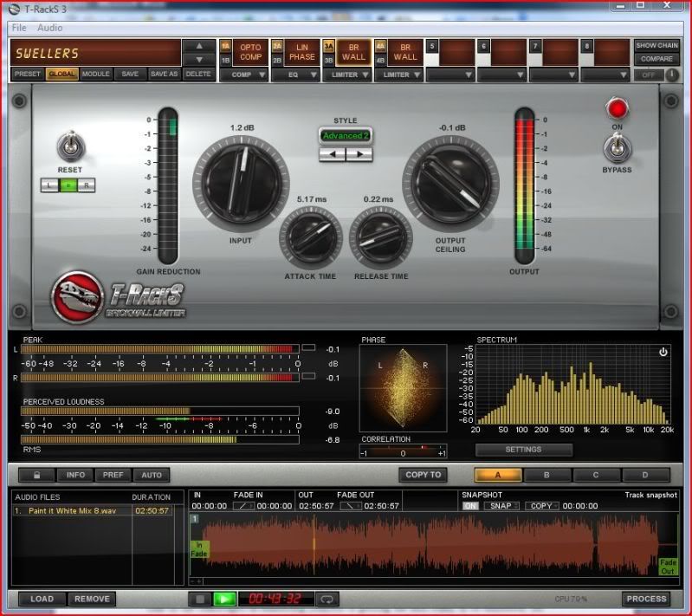Open the File menu
The width and height of the screenshot is (692, 616).
point(19,28)
